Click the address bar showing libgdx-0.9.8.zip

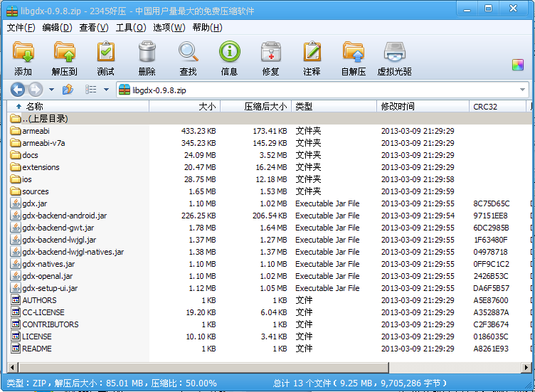coord(322,90)
